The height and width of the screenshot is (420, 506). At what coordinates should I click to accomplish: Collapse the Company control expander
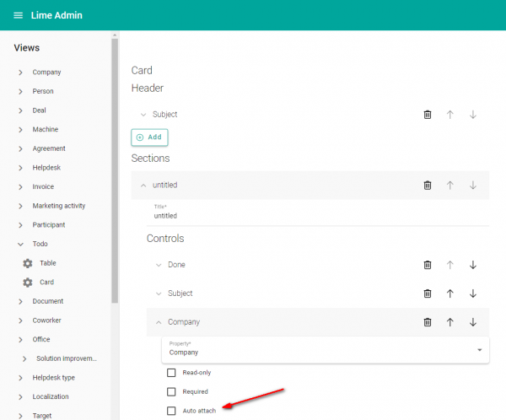(x=158, y=322)
